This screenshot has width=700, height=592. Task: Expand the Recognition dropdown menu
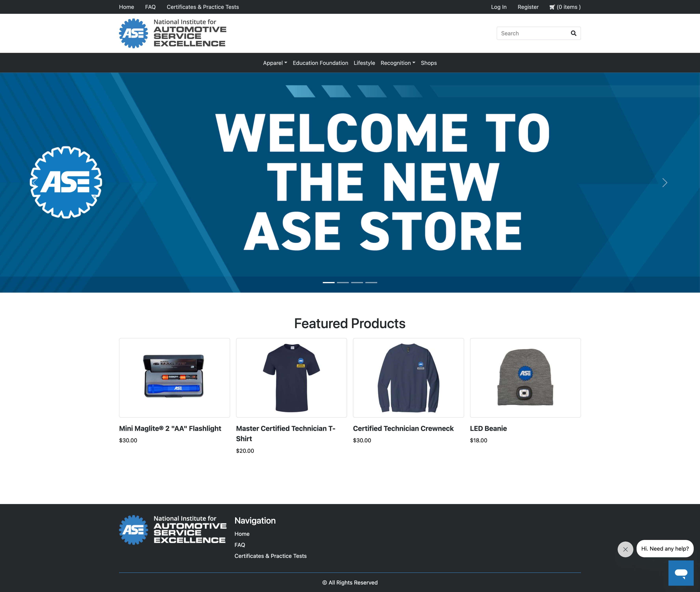coord(398,63)
